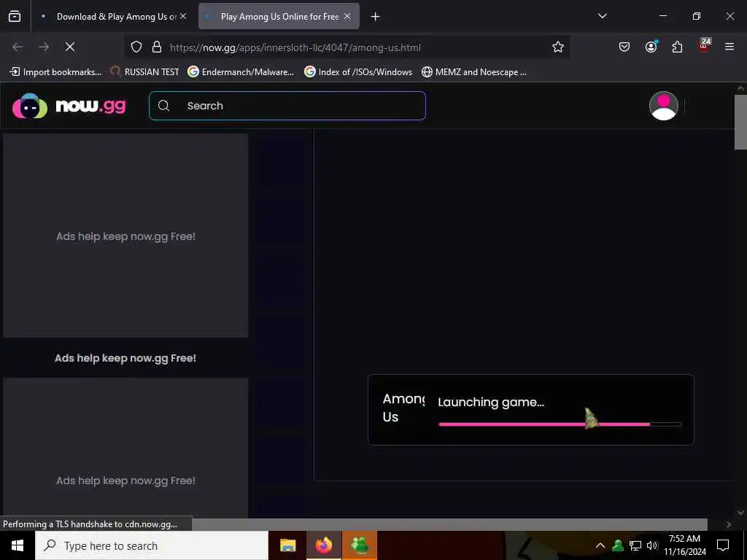747x560 pixels.
Task: Click the taskbar search box
Action: click(152, 545)
